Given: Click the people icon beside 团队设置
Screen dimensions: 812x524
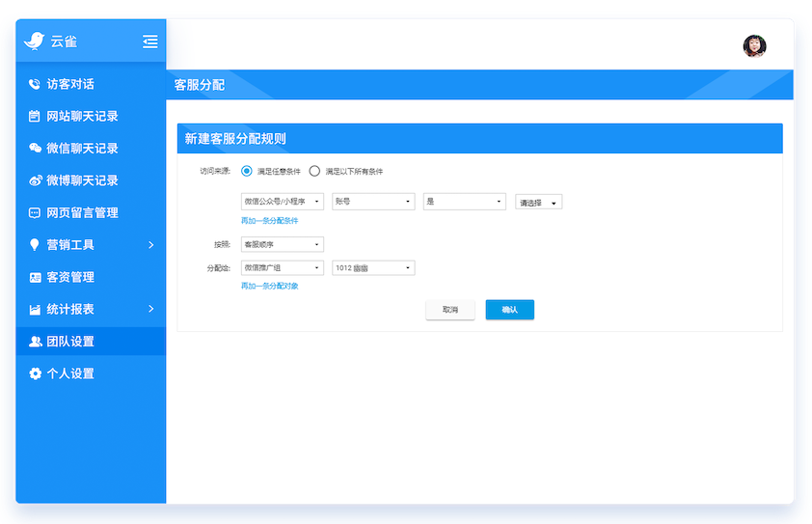Looking at the screenshot, I should 36,342.
